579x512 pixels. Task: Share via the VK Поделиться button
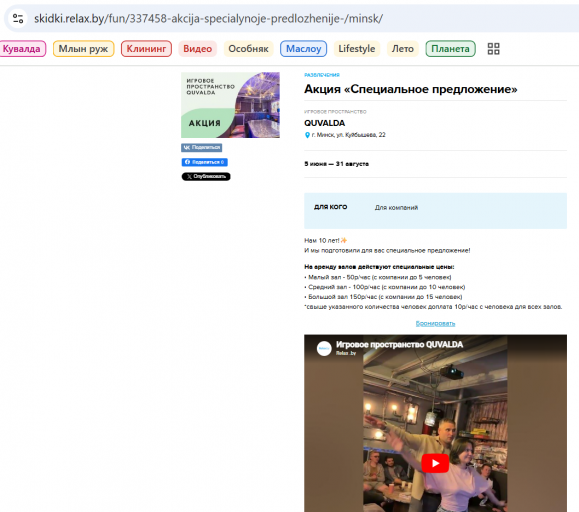(202, 147)
